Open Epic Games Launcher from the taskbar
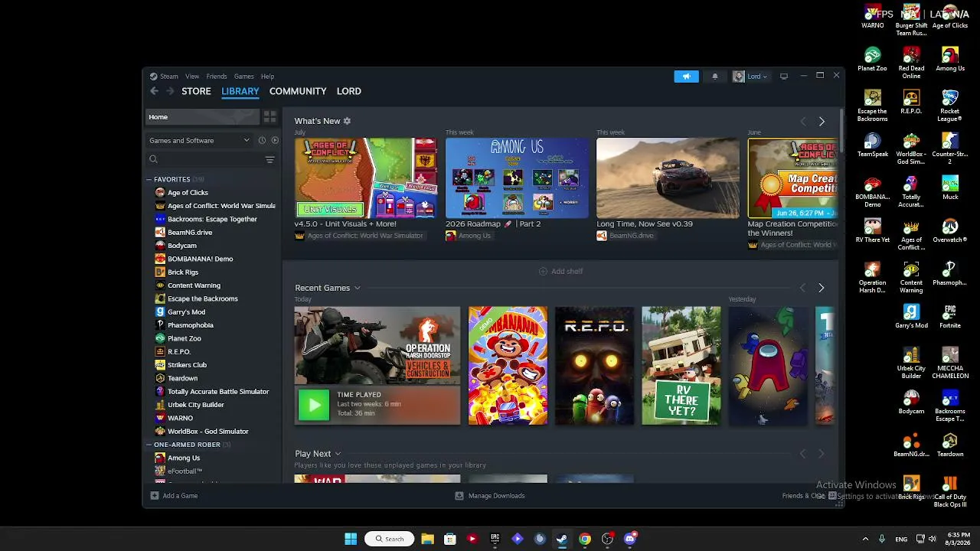Viewport: 980px width, 551px height. [495, 539]
